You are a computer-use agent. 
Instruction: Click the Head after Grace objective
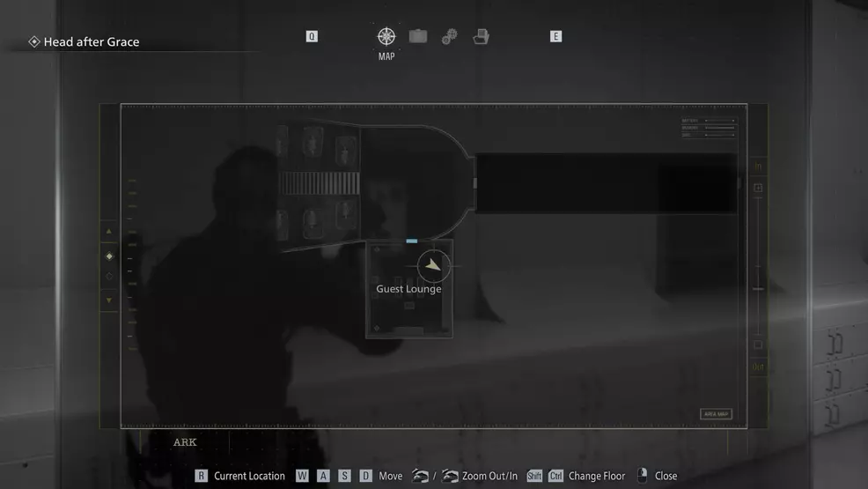pos(92,41)
